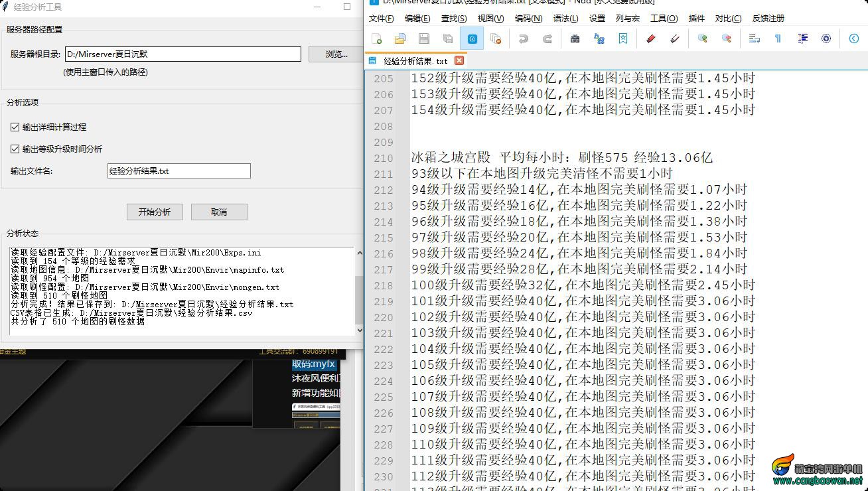This screenshot has height=491, width=868.
Task: Click the 沐夜风便利 text in background window
Action: [x=316, y=378]
